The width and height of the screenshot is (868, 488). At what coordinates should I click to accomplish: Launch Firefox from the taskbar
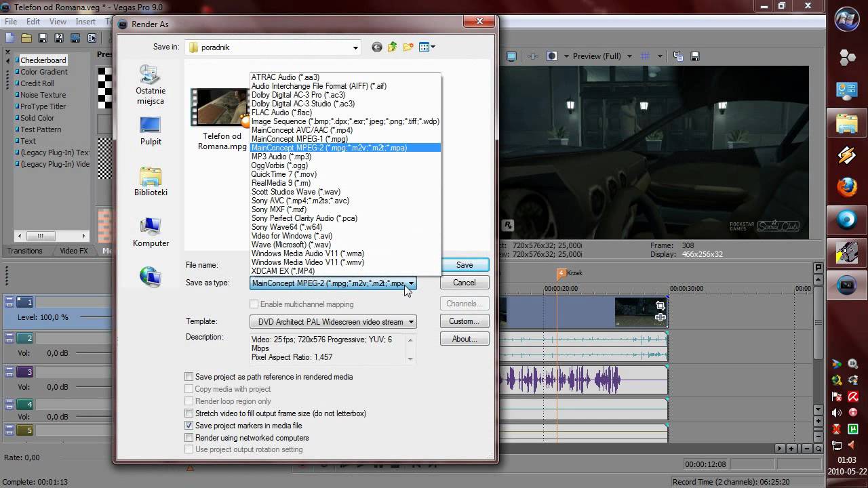pos(847,188)
